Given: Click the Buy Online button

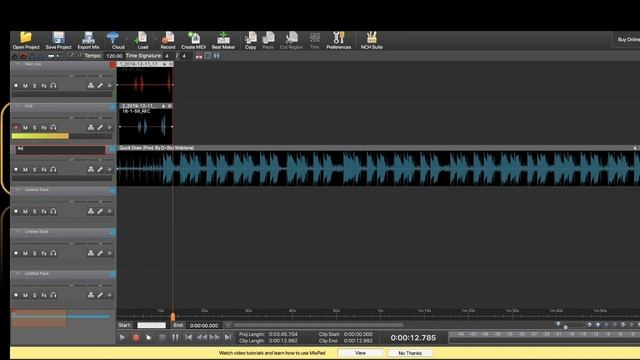Looking at the screenshot, I should pyautogui.click(x=628, y=40).
